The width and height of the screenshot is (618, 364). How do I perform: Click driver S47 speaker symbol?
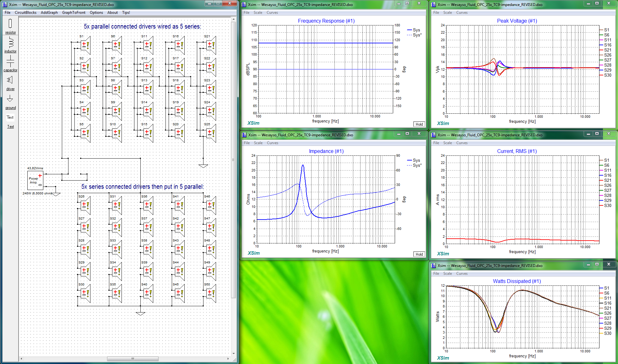pos(211,227)
